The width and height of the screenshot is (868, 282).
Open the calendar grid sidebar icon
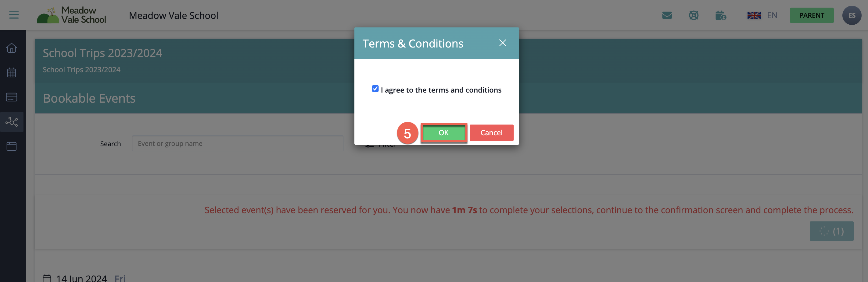click(x=12, y=72)
